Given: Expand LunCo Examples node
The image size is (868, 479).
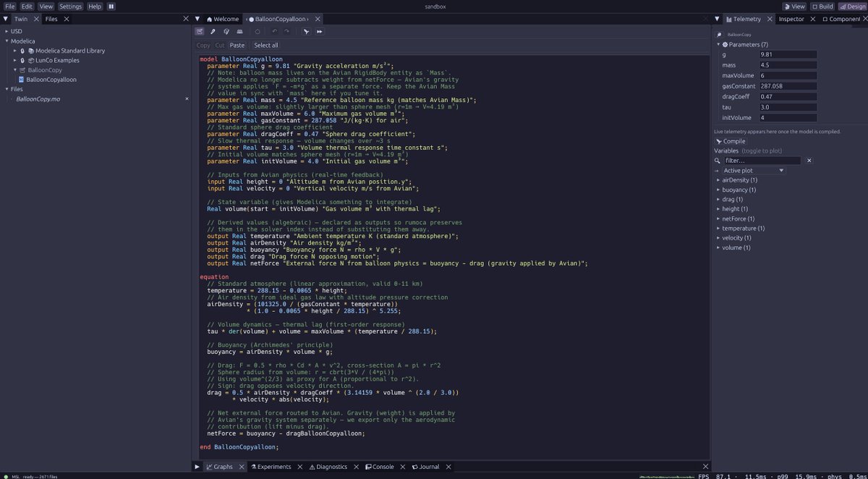Looking at the screenshot, I should tap(15, 60).
